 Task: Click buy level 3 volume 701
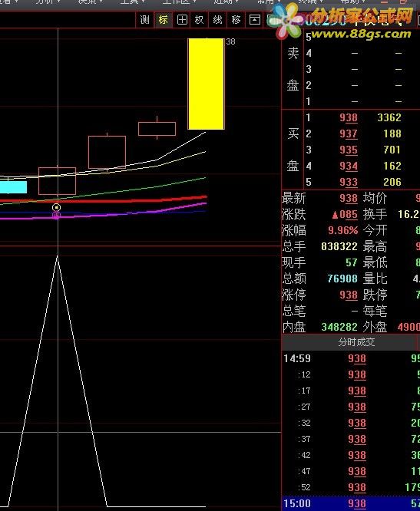tap(392, 150)
